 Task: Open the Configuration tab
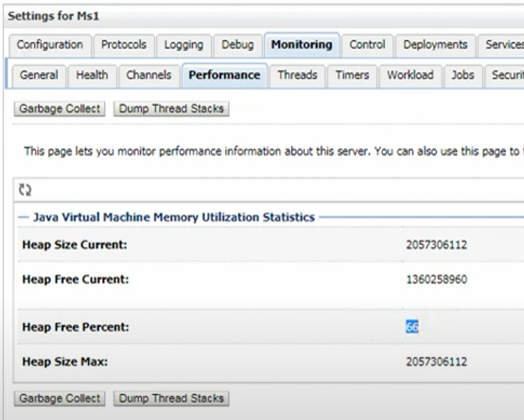click(x=50, y=45)
